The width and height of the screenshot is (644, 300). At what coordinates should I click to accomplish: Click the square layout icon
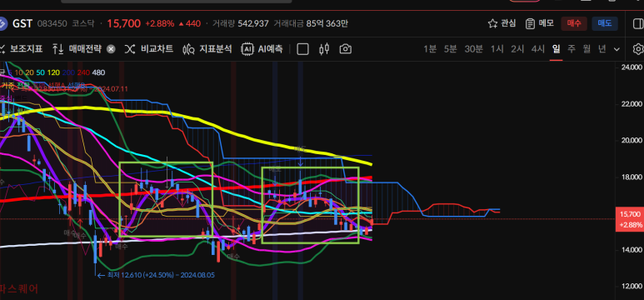point(302,49)
